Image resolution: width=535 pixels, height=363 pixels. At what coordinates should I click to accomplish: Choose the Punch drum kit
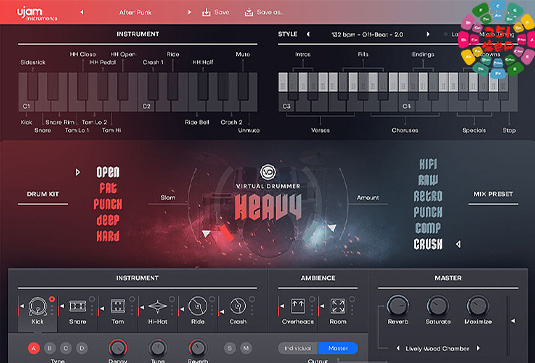point(108,204)
